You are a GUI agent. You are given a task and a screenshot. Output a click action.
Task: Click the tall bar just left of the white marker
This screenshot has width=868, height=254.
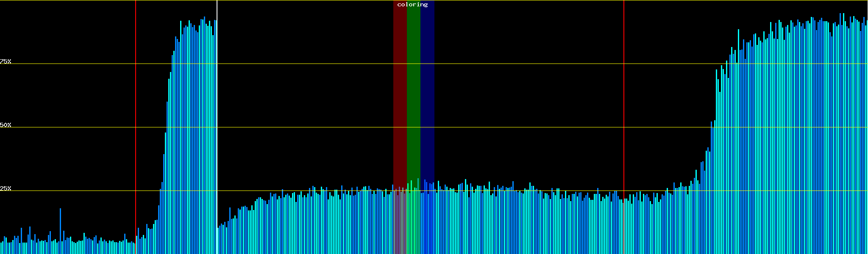(215, 135)
